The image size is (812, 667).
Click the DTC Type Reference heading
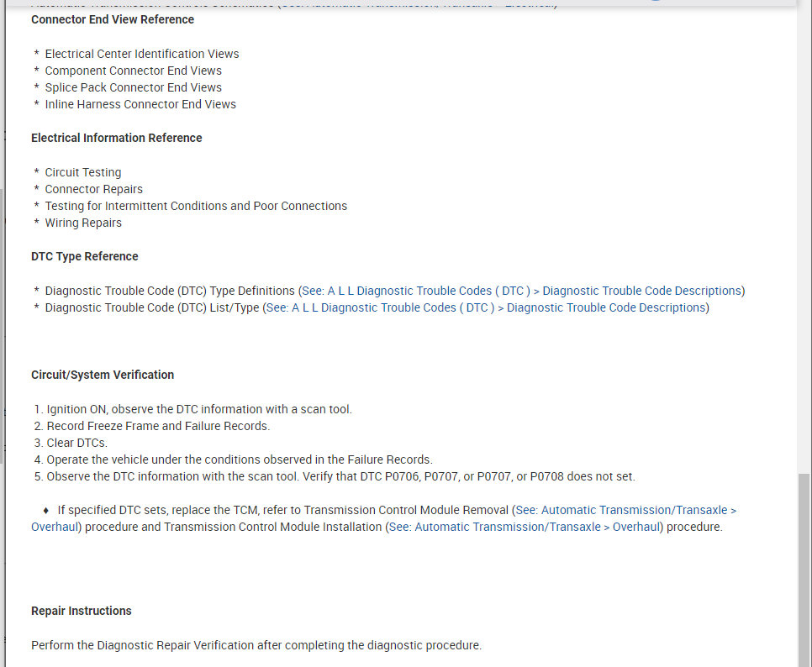click(84, 256)
